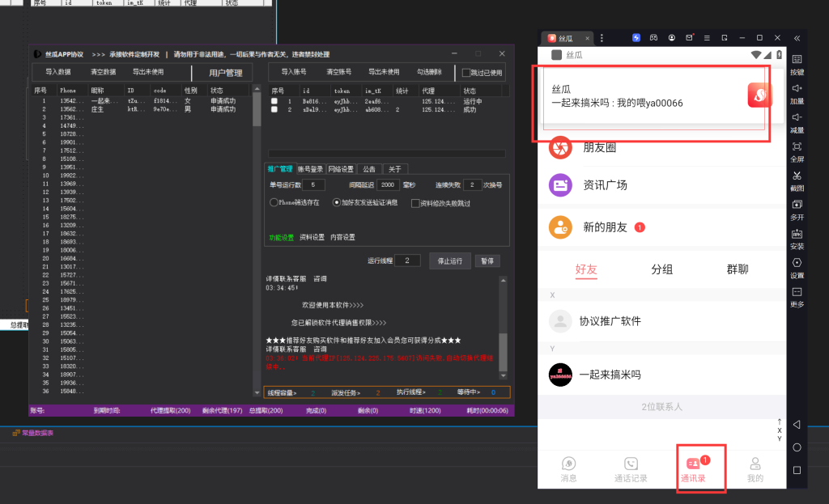Check 资料修改失败跳过 option
Image resolution: width=829 pixels, height=504 pixels.
414,203
